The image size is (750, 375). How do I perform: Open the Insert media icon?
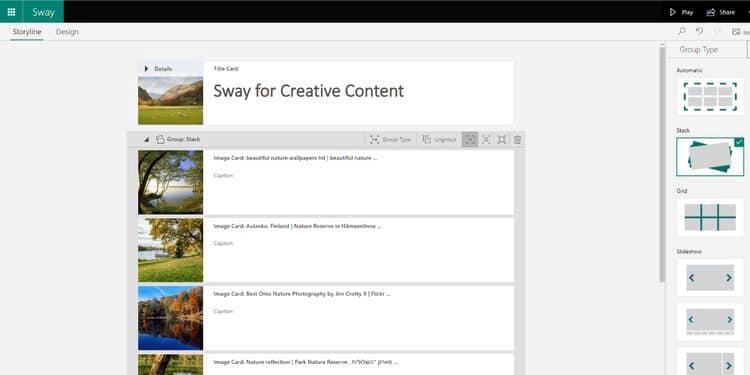point(736,32)
